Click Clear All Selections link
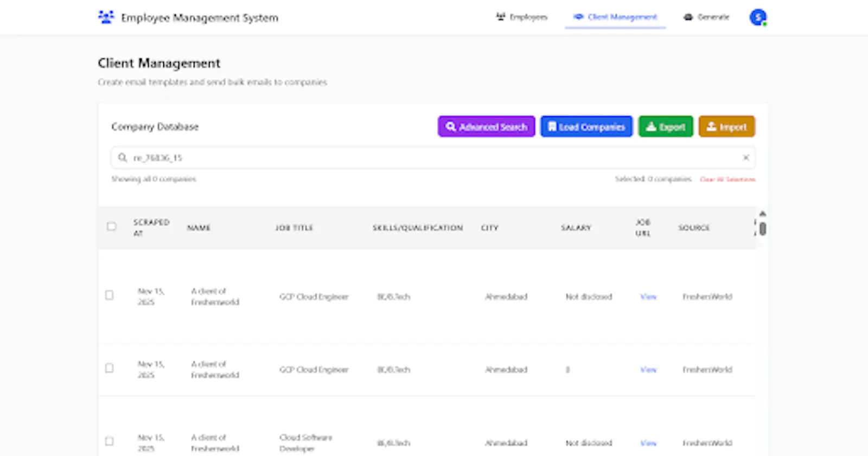Viewport: 868px width, 456px height. tap(727, 179)
